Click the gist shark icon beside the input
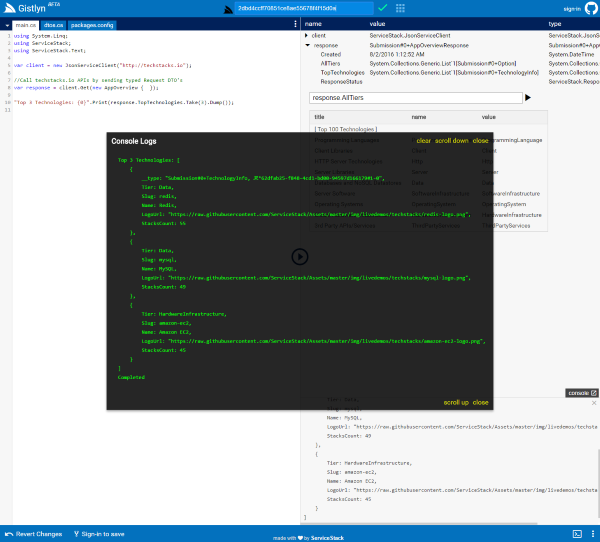The width and height of the screenshot is (600, 542). pyautogui.click(x=228, y=9)
